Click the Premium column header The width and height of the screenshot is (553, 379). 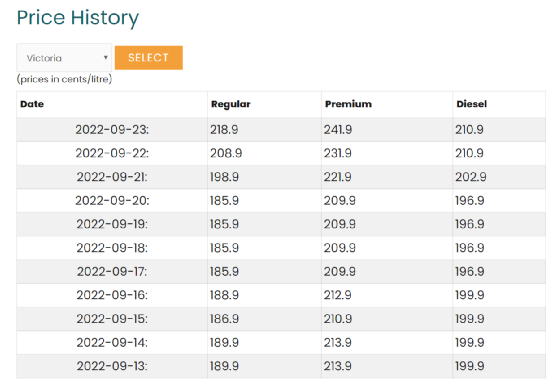[348, 104]
